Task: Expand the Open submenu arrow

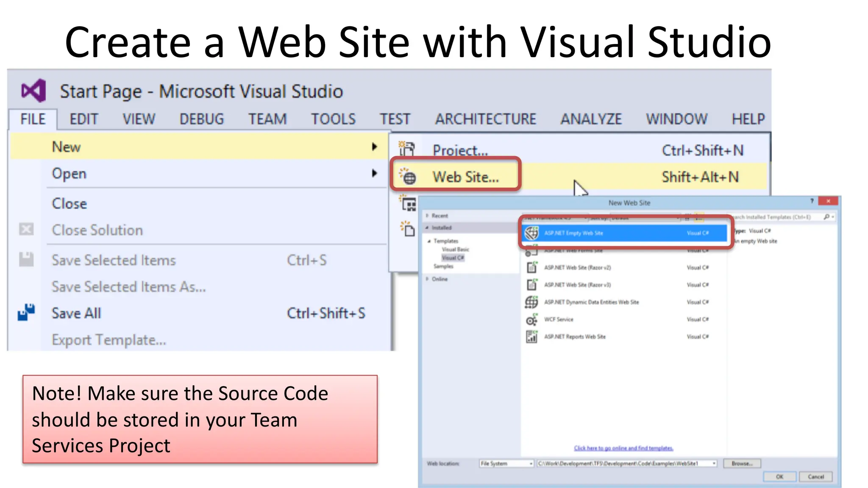Action: click(374, 173)
